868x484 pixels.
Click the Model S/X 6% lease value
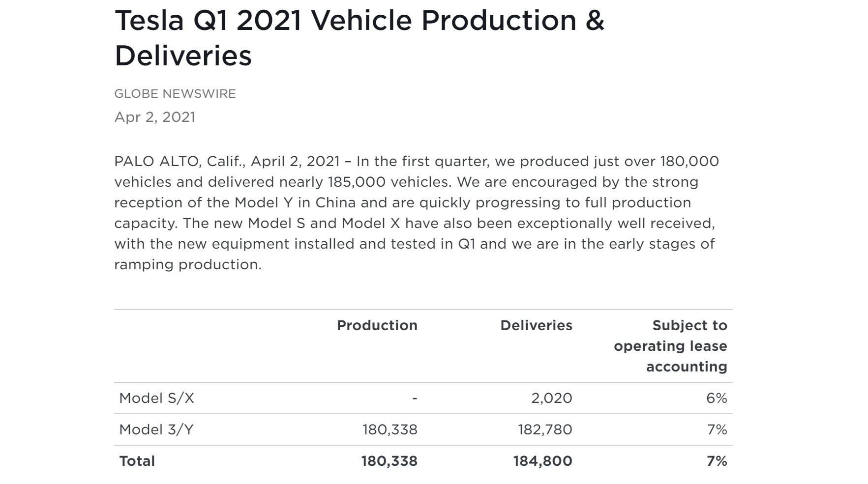pos(717,398)
